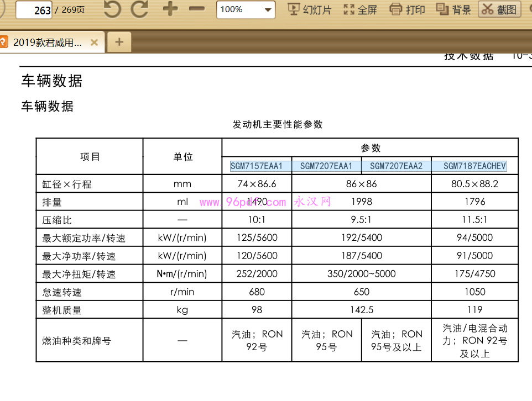Rotate the page counterclockwise
This screenshot has height=401, width=532.
pos(112,9)
